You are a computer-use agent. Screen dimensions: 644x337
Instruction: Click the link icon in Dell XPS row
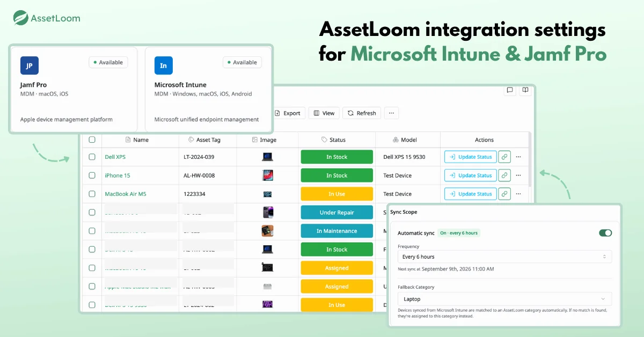(504, 157)
